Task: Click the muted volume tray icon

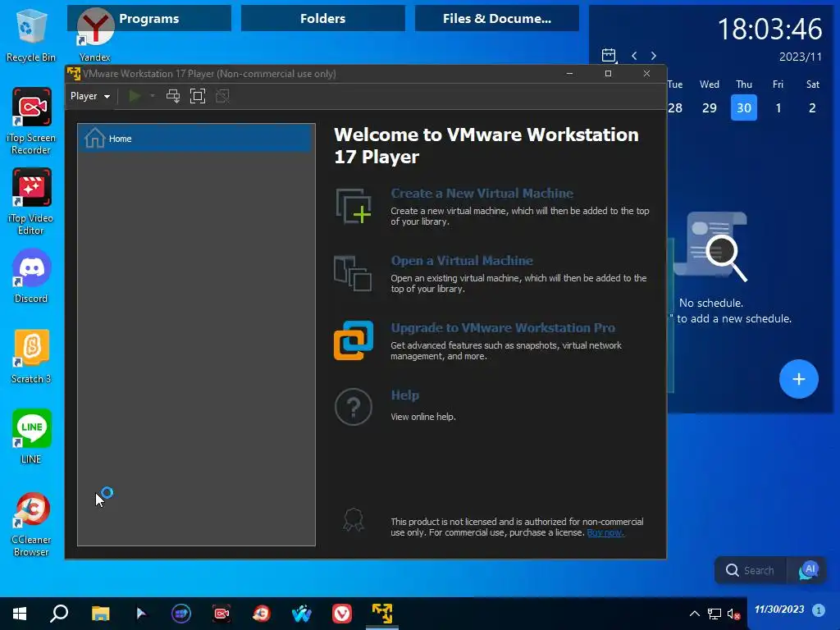Action: 734,614
